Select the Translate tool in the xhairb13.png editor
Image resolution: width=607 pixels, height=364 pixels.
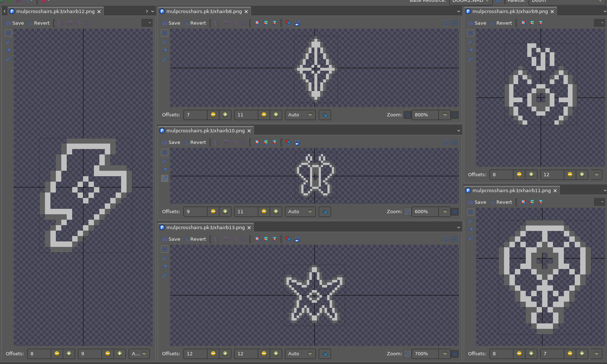pyautogui.click(x=165, y=275)
